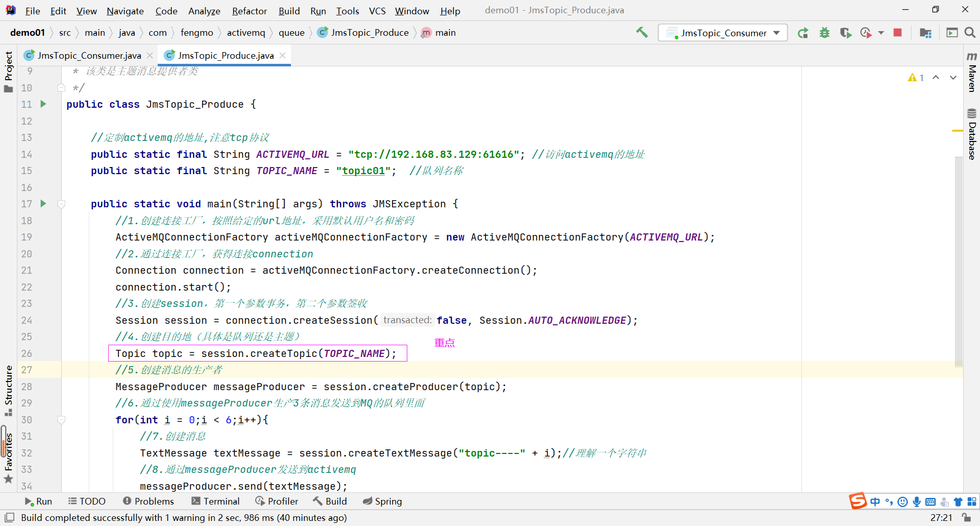Collapse the for loop fold marker

pos(61,420)
